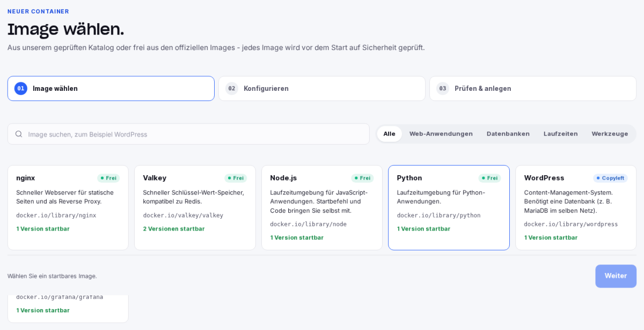The height and width of the screenshot is (330, 644).
Task: Focus the Image suchen search field
Action: click(x=188, y=134)
